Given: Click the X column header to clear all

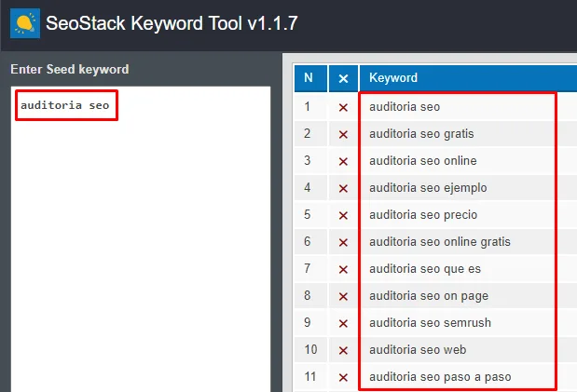Looking at the screenshot, I should click(x=343, y=78).
